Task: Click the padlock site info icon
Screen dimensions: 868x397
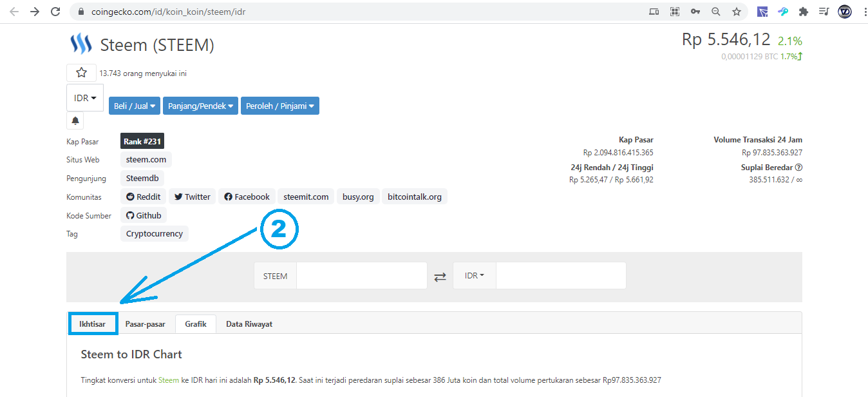Action: click(81, 12)
